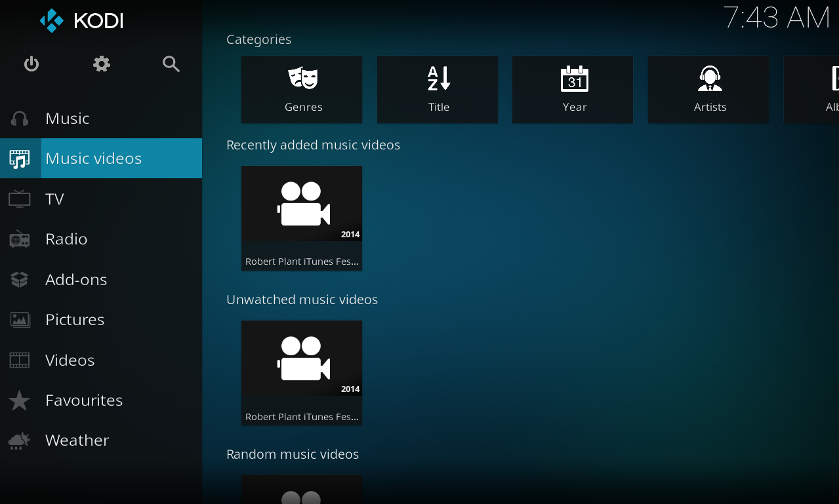Click the search magnifier icon

click(171, 64)
